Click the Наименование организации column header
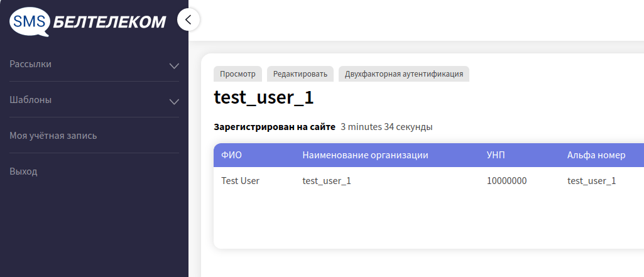This screenshot has width=644, height=277. (365, 155)
